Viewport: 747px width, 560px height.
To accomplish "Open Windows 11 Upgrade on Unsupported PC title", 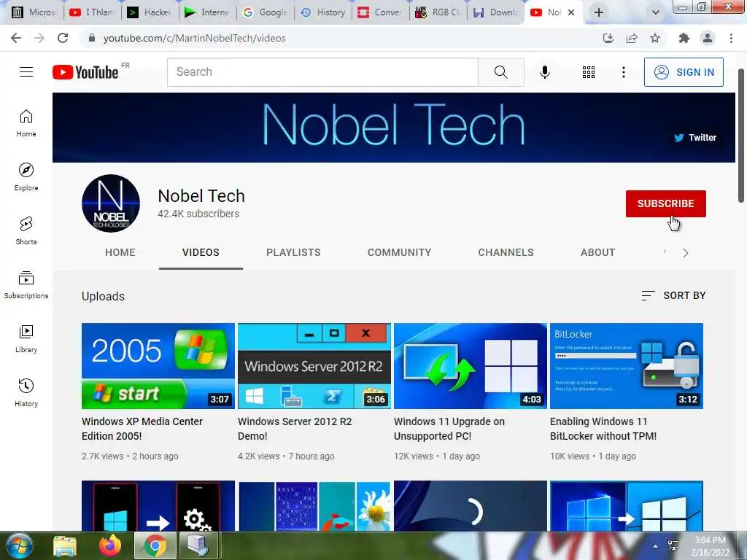I will [449, 429].
